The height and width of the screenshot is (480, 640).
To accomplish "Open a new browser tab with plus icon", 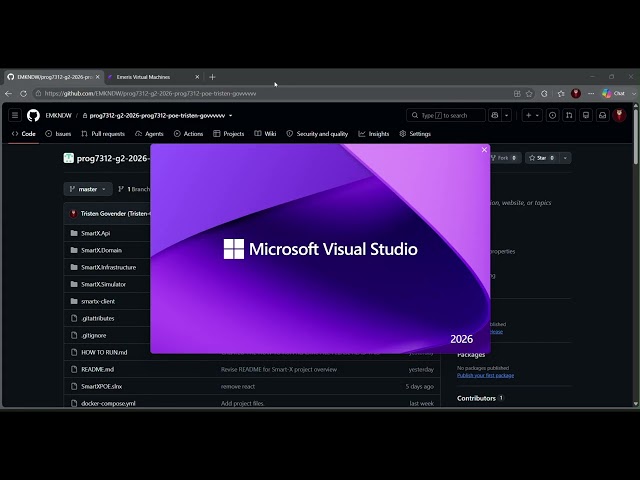I will coord(212,77).
